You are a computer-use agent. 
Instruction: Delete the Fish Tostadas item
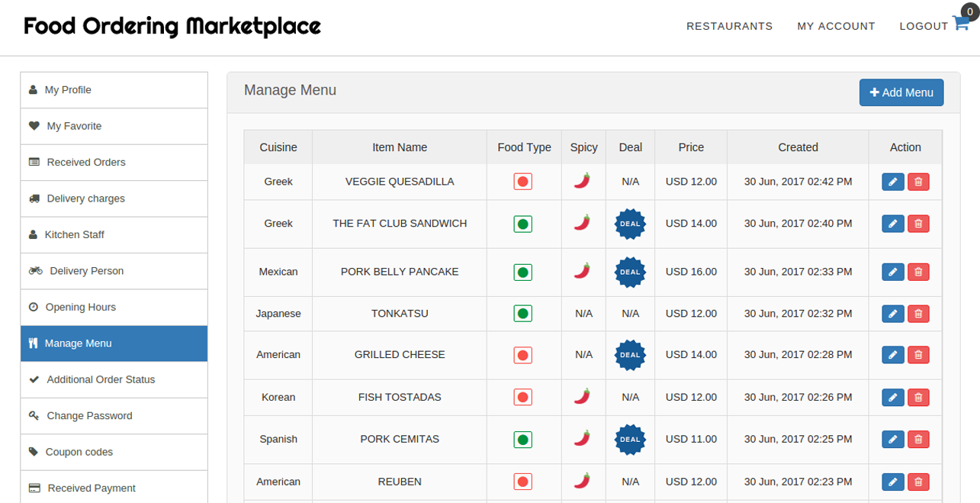pos(918,398)
